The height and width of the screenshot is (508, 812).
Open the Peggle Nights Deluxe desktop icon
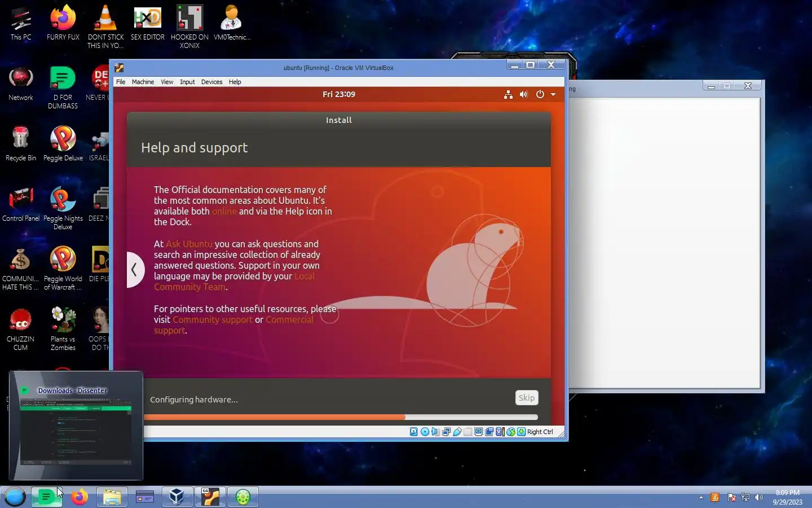pos(63,208)
